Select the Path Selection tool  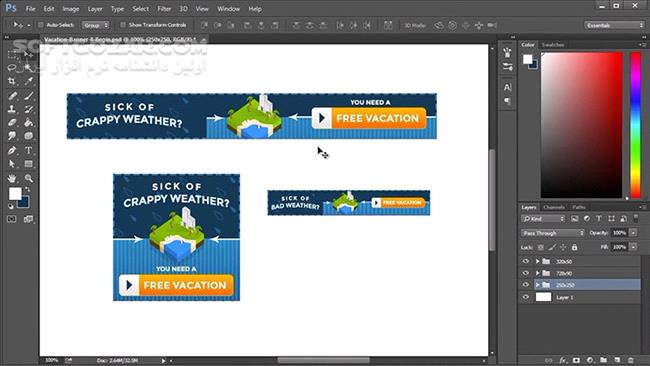(12, 164)
